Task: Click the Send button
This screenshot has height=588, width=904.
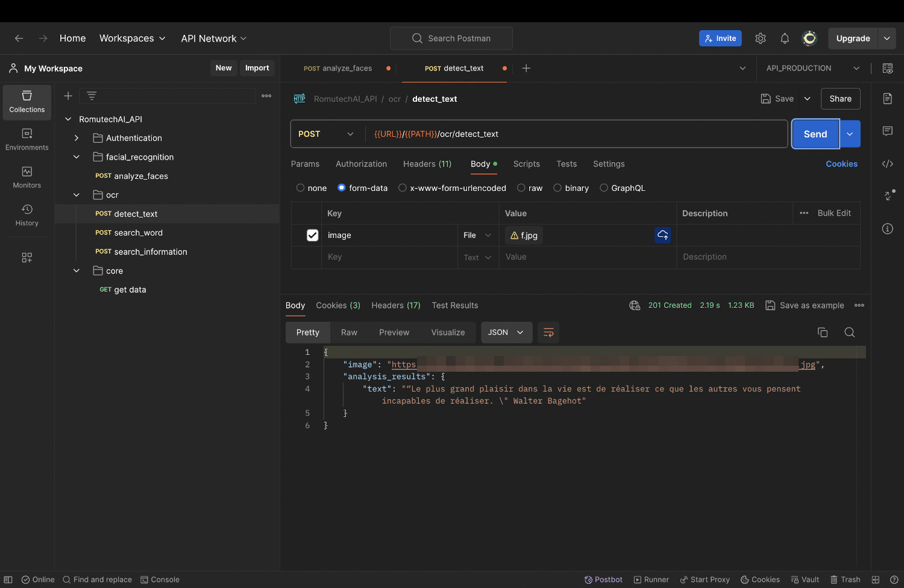Action: (x=815, y=134)
